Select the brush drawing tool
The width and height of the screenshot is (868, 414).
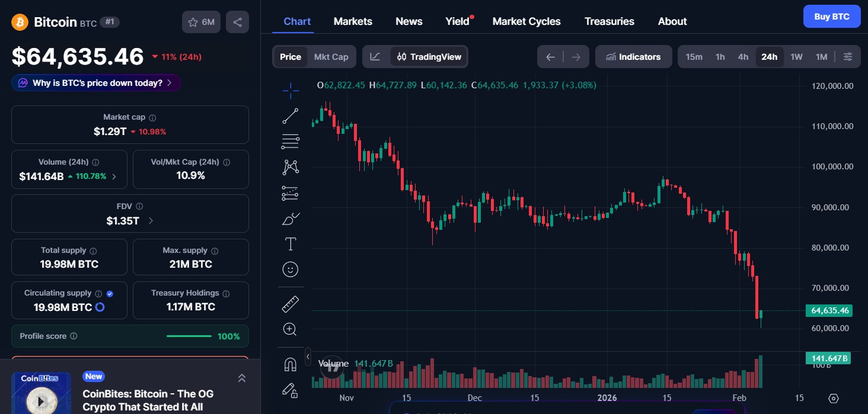290,219
